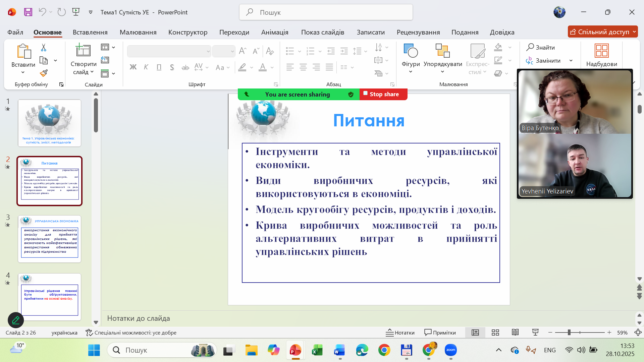Screen dimensions: 644x362
Task: Start slideshow from status bar icon
Action: [x=535, y=333]
